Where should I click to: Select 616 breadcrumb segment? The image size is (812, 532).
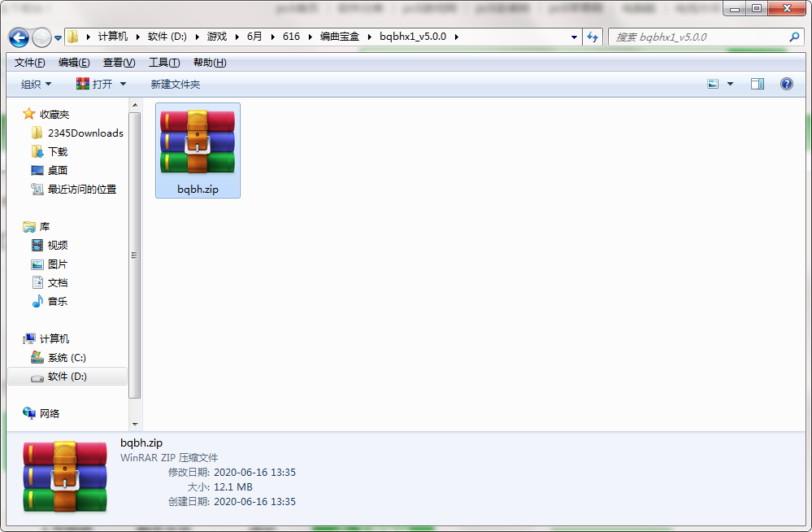[291, 37]
